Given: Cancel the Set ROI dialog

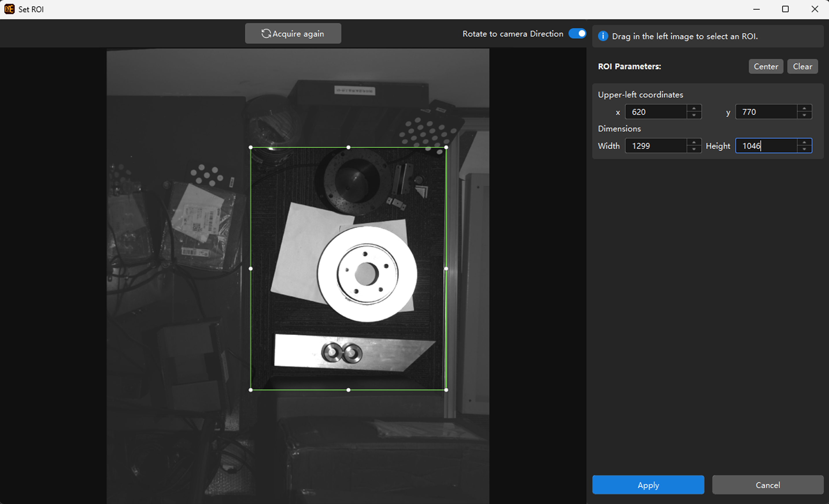Looking at the screenshot, I should pyautogui.click(x=767, y=485).
